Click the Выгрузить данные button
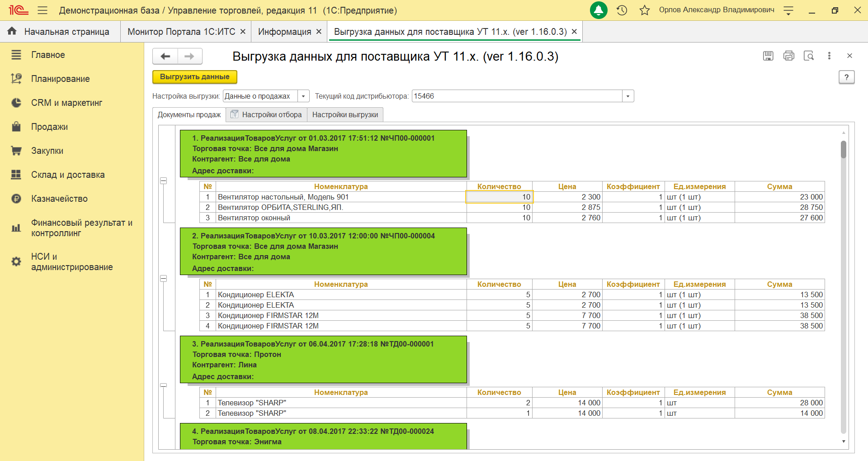The image size is (868, 461). 195,77
